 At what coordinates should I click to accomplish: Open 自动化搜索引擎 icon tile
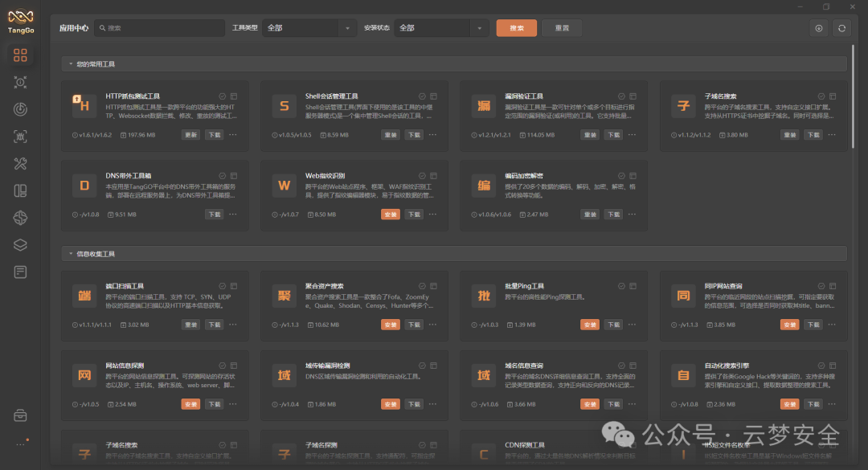(683, 374)
